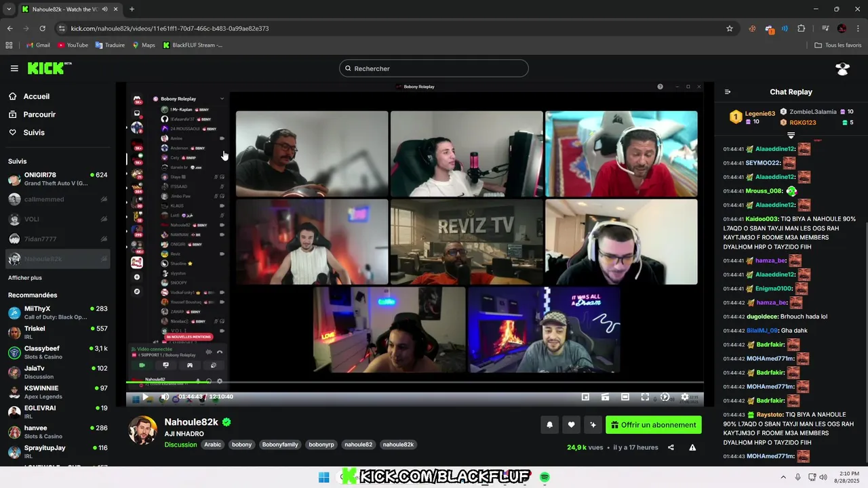Select the Bobonyfamily tag
Screen dimensions: 868x488
pos(281,445)
